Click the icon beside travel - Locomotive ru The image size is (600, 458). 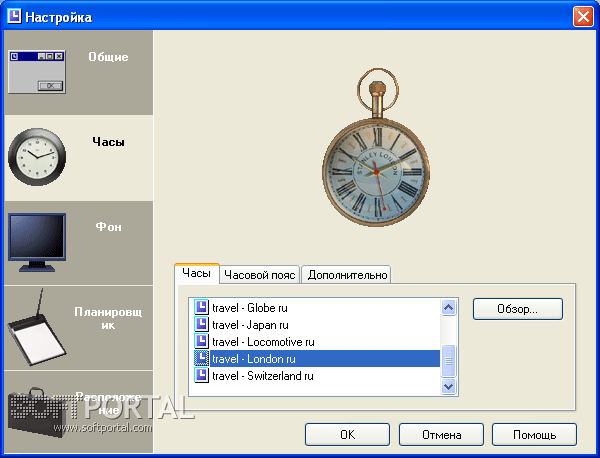coord(201,341)
